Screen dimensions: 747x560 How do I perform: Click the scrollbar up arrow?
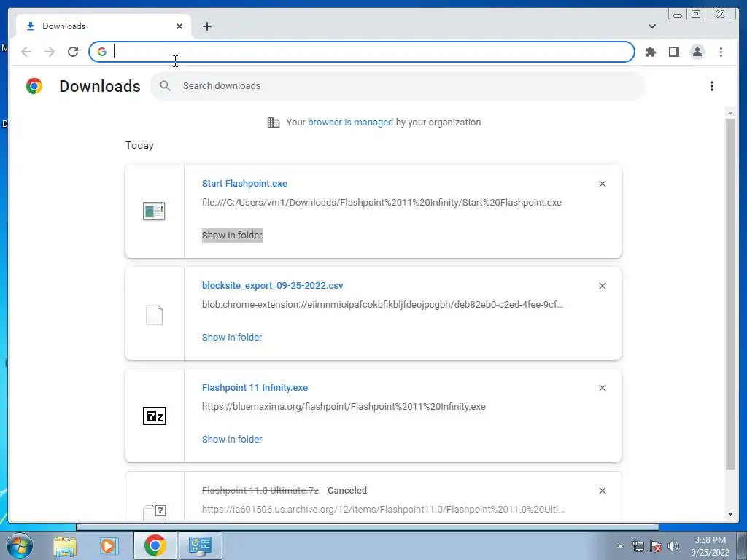coord(730,113)
